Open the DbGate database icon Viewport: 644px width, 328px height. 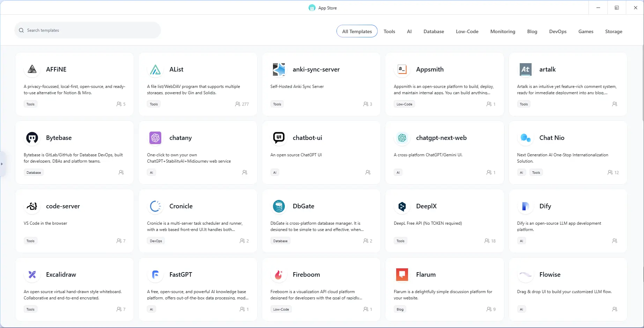pyautogui.click(x=279, y=206)
